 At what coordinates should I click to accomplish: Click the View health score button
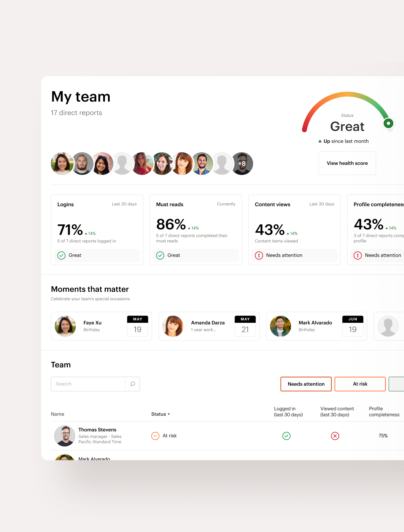pyautogui.click(x=347, y=163)
